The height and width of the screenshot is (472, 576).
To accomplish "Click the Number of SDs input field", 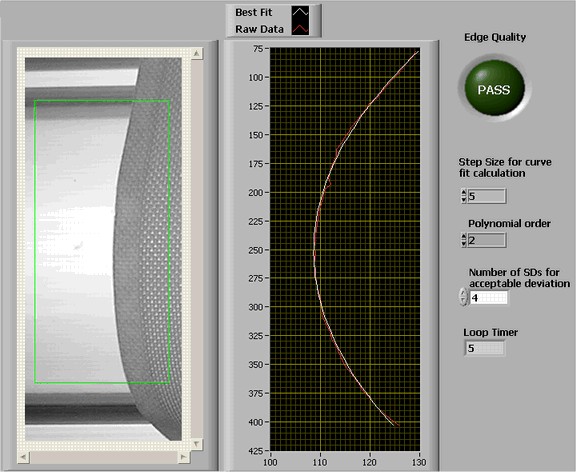I will coord(489,298).
